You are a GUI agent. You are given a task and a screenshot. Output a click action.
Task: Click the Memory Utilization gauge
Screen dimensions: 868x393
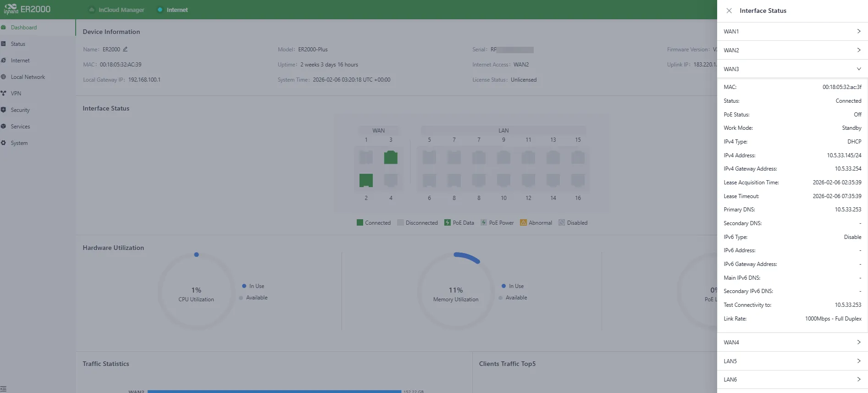pos(456,291)
